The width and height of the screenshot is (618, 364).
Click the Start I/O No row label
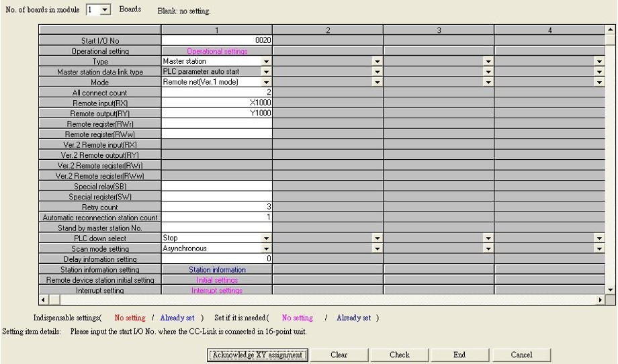click(99, 40)
